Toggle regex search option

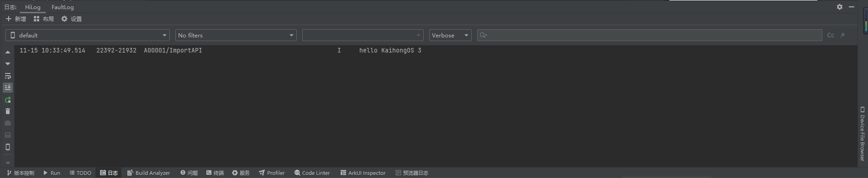[842, 35]
